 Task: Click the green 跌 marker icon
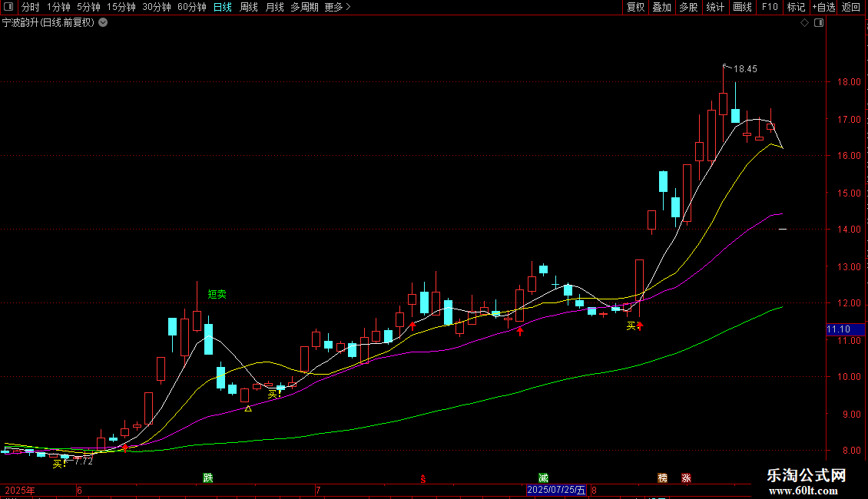[x=208, y=478]
